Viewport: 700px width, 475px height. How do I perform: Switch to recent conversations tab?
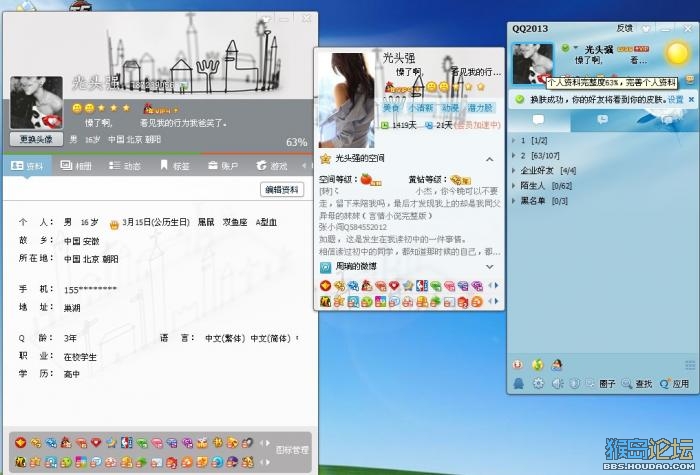(602, 120)
